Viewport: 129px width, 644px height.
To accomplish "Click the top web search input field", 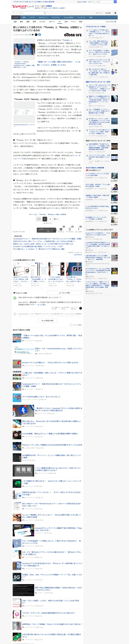I will 103,2.
